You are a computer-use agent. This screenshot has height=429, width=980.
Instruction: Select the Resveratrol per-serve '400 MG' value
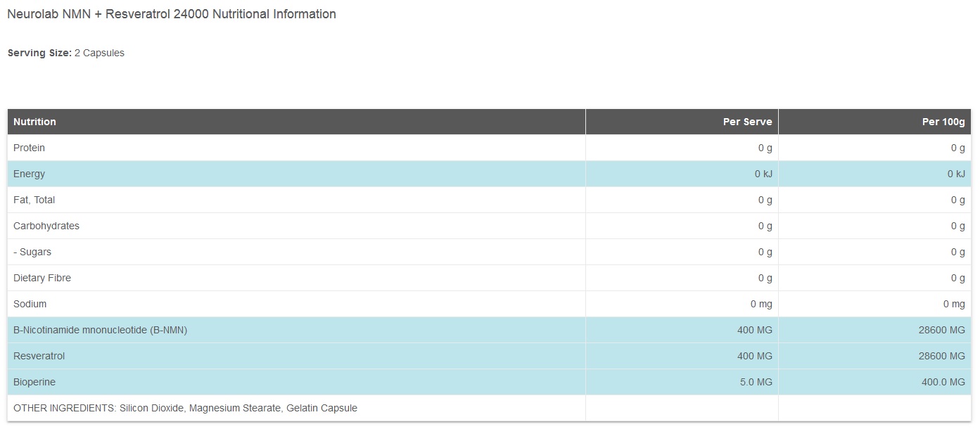[x=755, y=356]
